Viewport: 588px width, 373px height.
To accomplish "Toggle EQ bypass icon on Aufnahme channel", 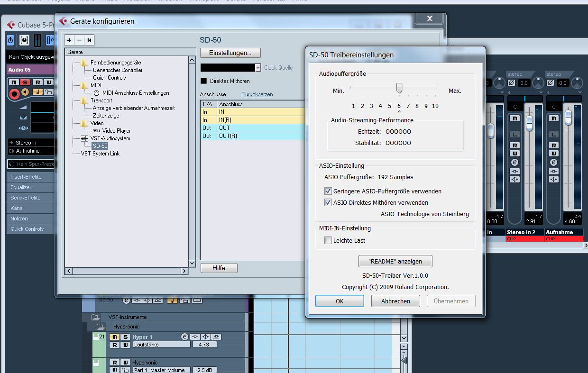I will 553,180.
